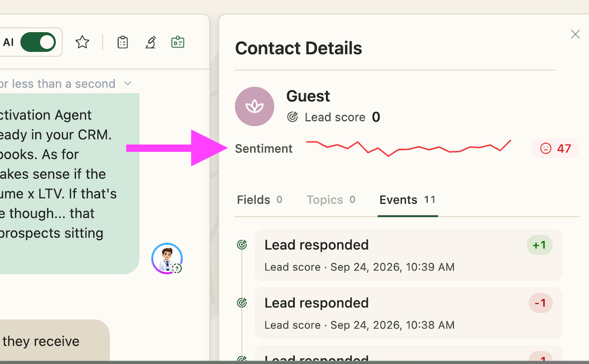Open the clipboard notes icon
Screen dimensions: 589x364
[x=123, y=43]
